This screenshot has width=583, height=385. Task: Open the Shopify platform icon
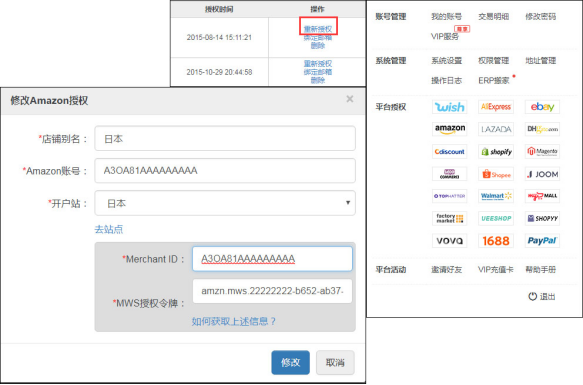tap(496, 151)
